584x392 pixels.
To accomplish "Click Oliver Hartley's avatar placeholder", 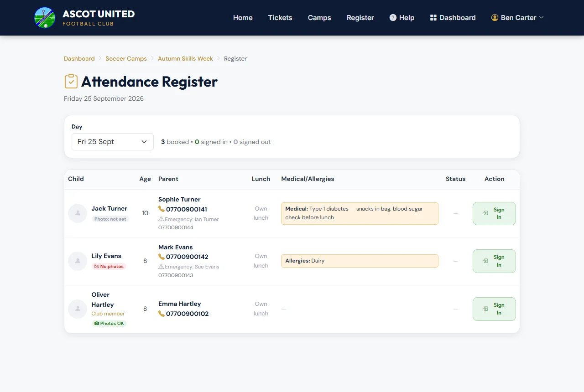I will tap(78, 309).
